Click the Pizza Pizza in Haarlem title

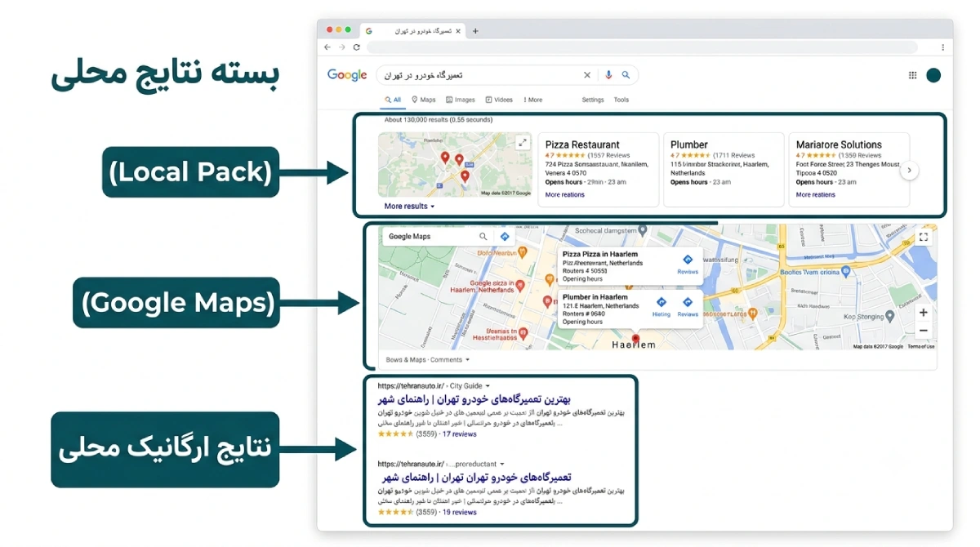tap(600, 255)
